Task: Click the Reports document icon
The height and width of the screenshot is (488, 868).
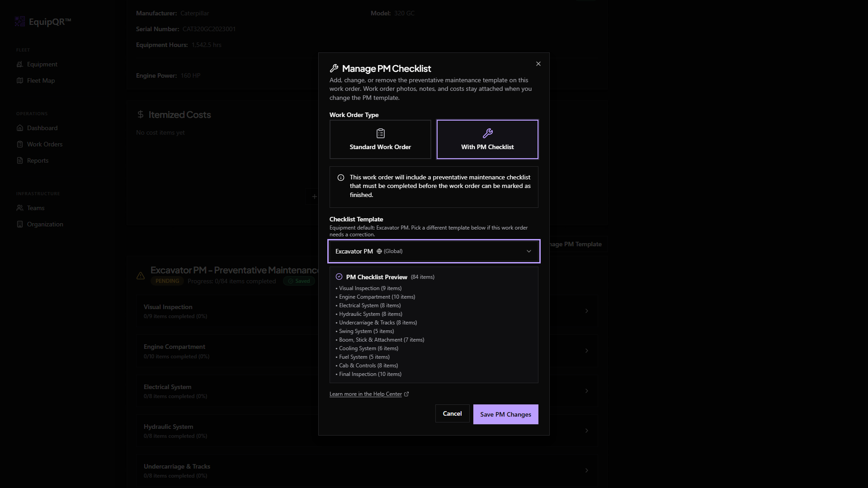Action: tap(19, 160)
